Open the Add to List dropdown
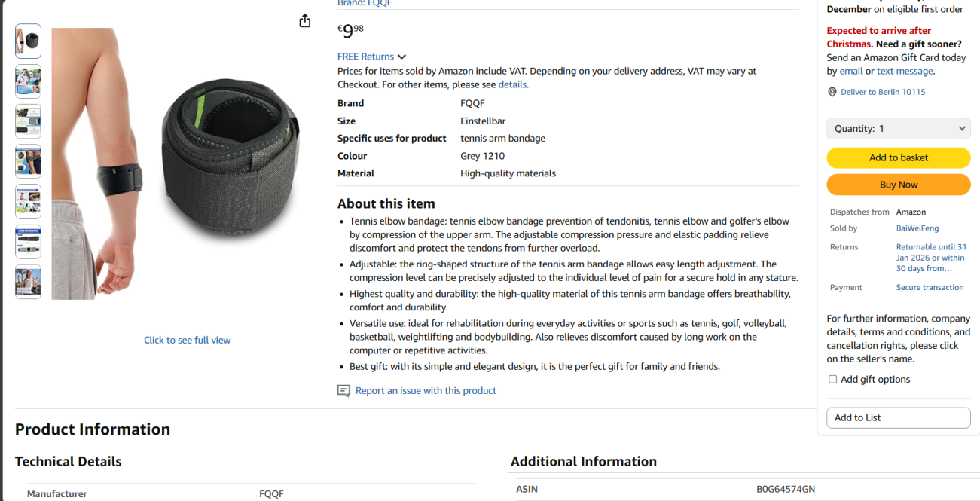The height and width of the screenshot is (501, 980). pyautogui.click(x=898, y=417)
